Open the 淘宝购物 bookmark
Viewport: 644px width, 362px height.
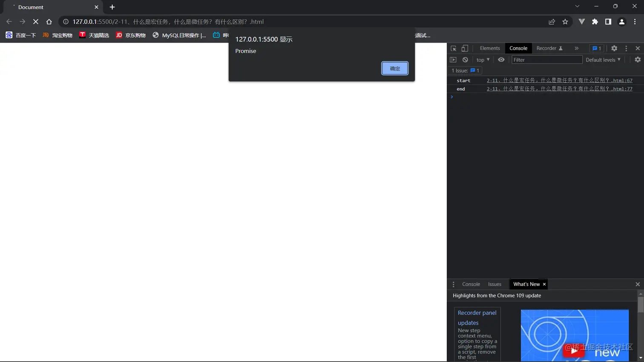[57, 35]
